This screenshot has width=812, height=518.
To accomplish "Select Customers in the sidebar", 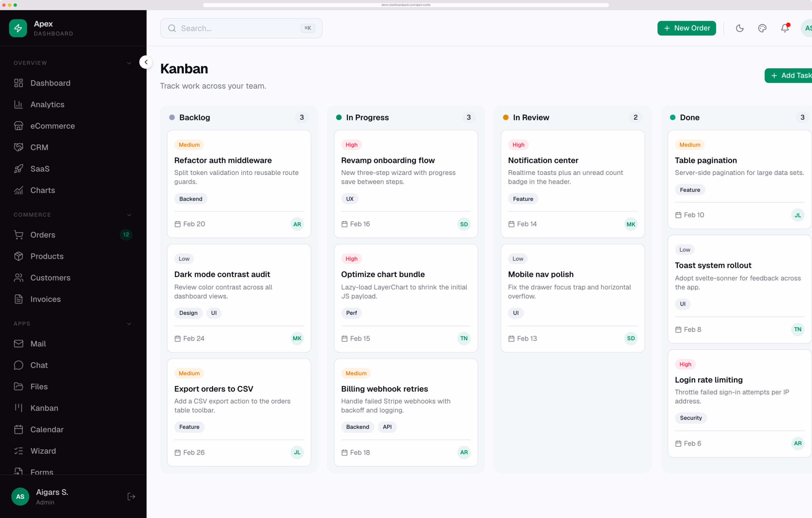I will (73, 277).
